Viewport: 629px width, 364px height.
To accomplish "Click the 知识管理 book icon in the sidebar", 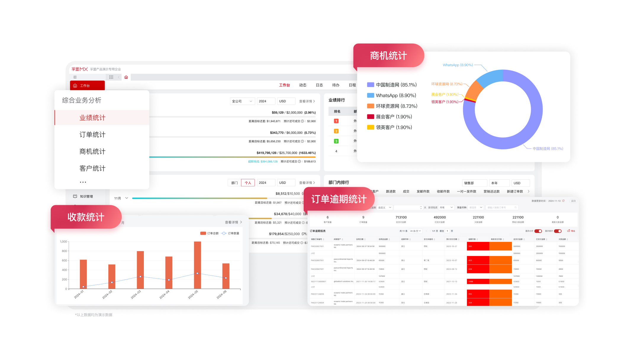I will [75, 196].
